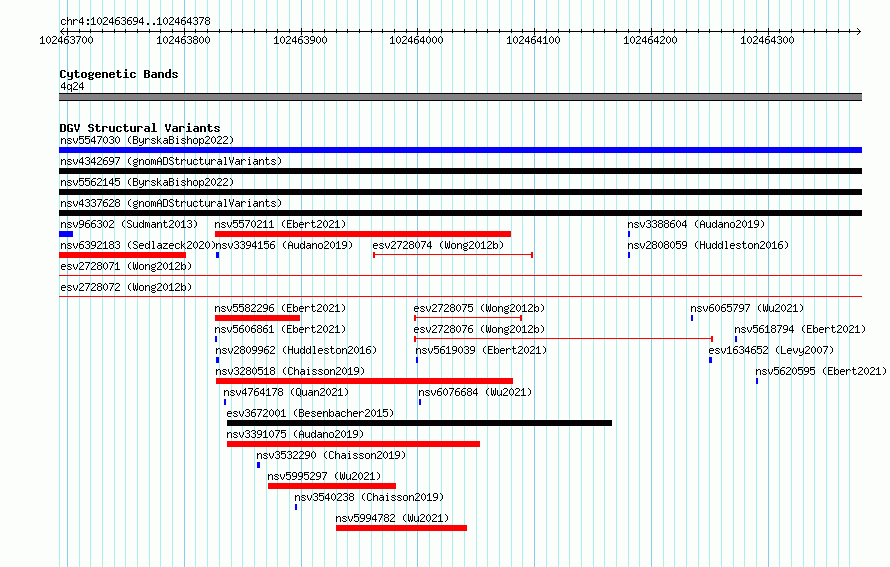The height and width of the screenshot is (567, 890).
Task: Click ruler position 102464200
Action: point(650,40)
